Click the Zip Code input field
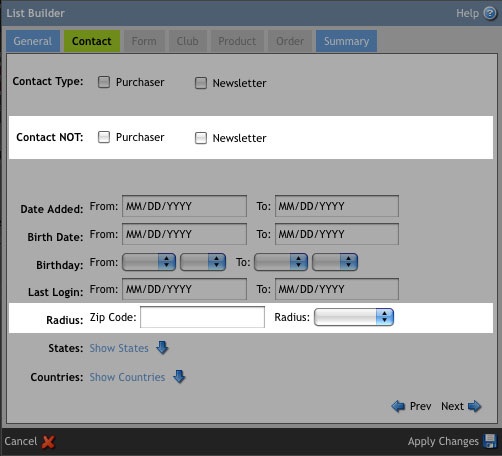 202,317
